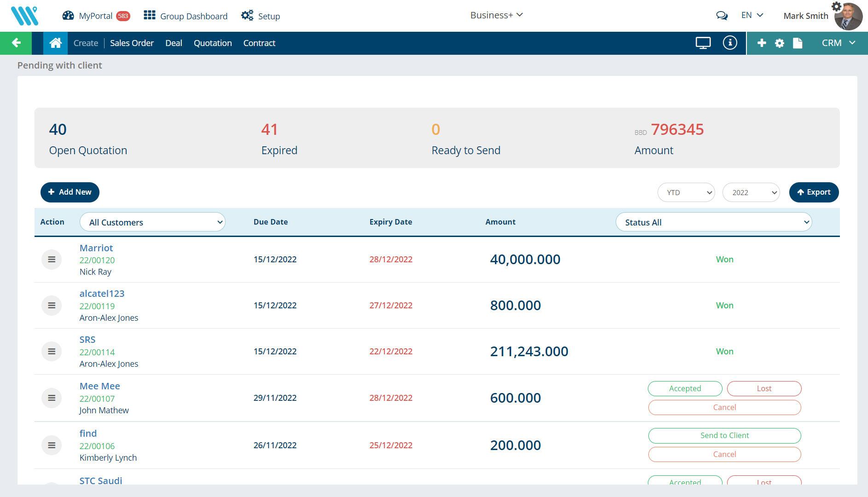
Task: Open action menu for Marriot row
Action: [x=52, y=260]
